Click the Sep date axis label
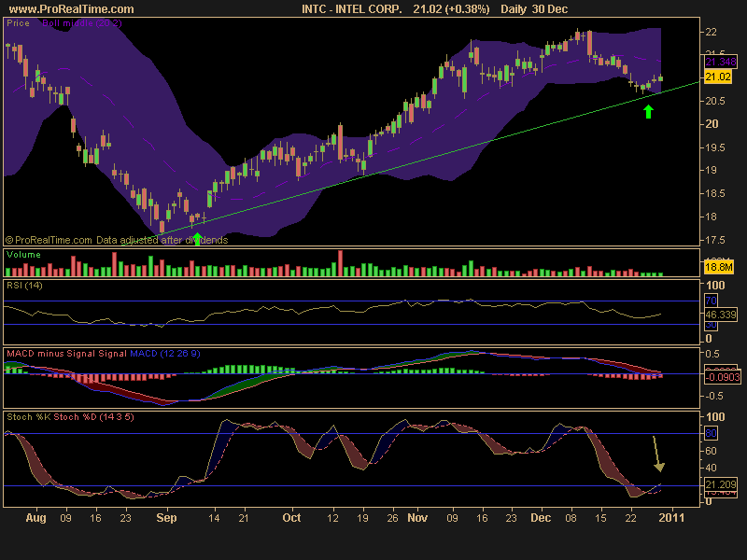 (x=166, y=518)
